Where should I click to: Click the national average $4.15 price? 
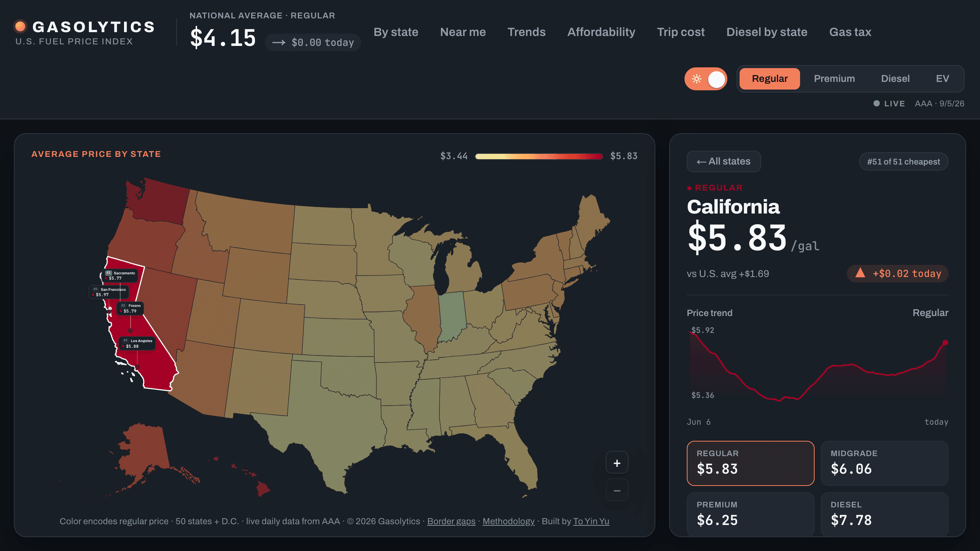223,38
